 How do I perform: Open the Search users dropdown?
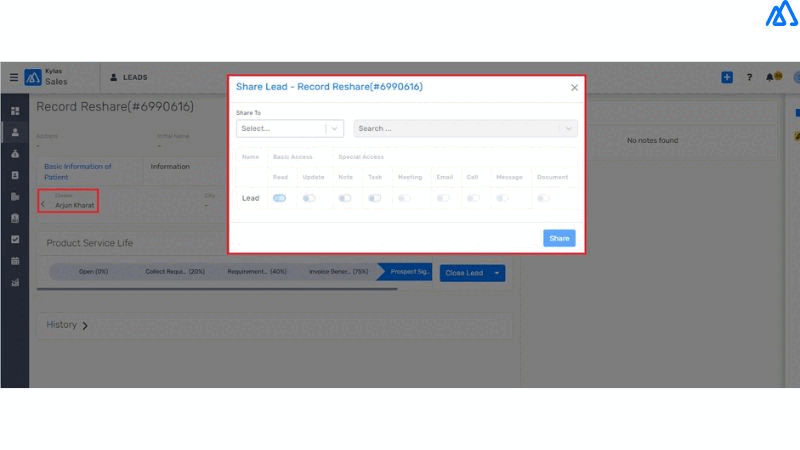pos(465,128)
